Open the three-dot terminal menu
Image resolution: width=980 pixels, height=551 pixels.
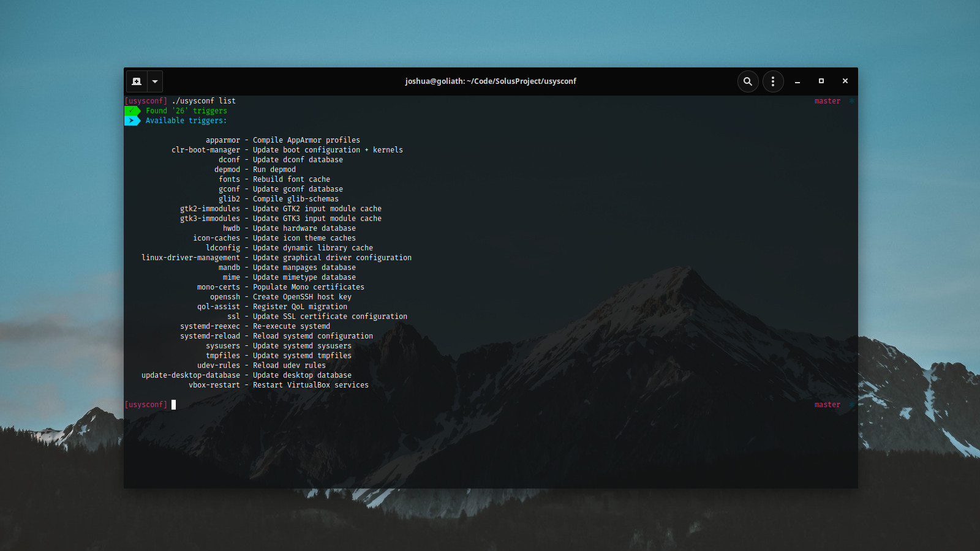click(x=773, y=81)
